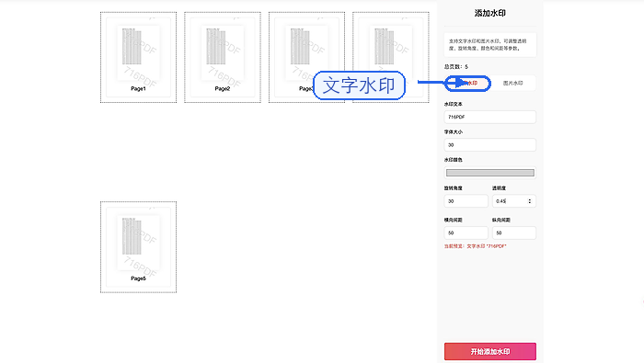Viewport: 644px width, 363px height.
Task: Click the 透明度 label
Action: 499,188
